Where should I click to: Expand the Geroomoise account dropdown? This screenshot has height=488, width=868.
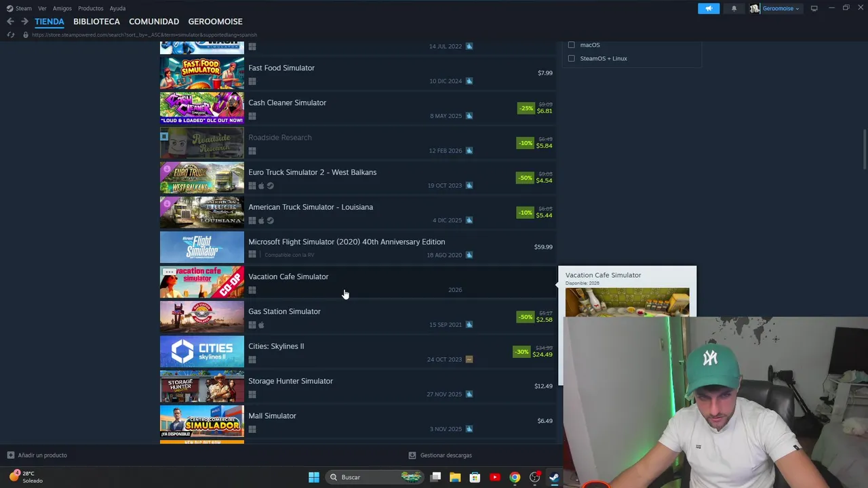(x=781, y=8)
